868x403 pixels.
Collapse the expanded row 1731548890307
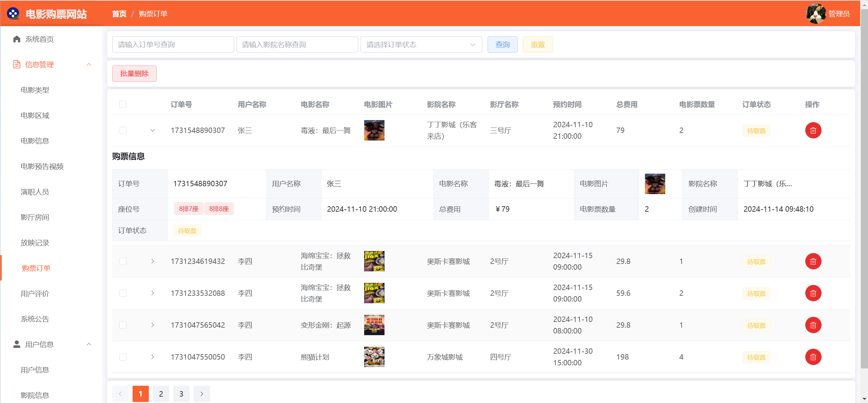[153, 130]
